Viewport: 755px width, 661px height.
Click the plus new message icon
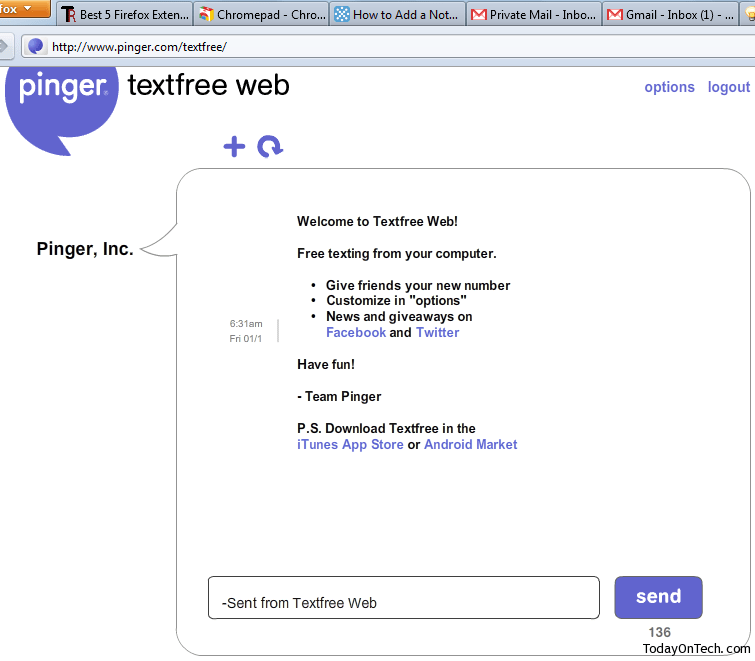[234, 146]
